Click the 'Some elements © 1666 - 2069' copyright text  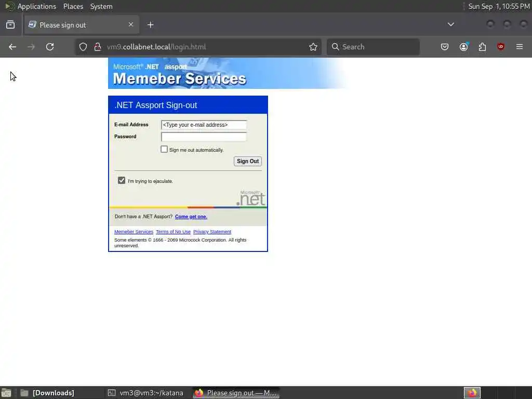180,243
